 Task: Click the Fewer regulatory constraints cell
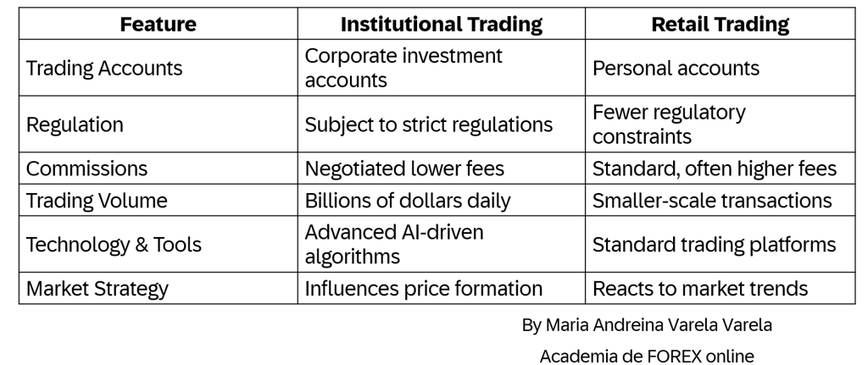(x=721, y=124)
